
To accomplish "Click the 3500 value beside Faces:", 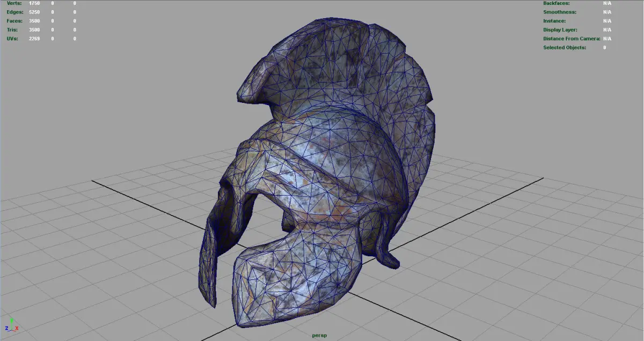I will click(x=34, y=21).
